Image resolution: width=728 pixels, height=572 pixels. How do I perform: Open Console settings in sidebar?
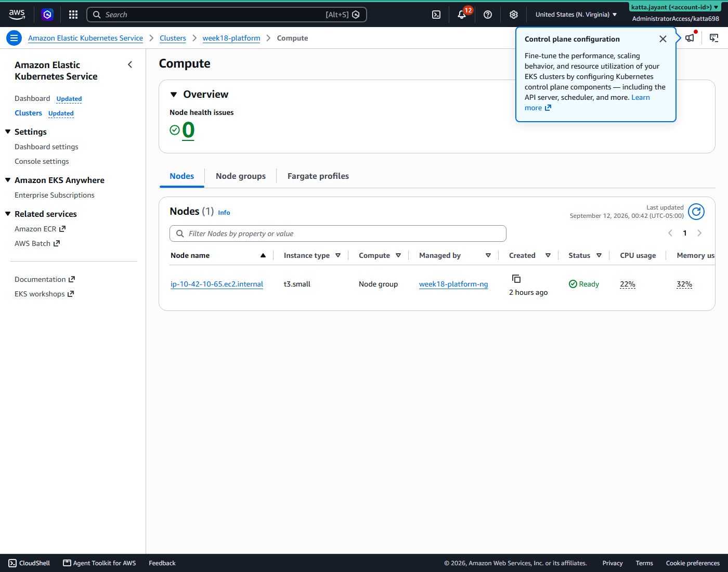click(42, 161)
